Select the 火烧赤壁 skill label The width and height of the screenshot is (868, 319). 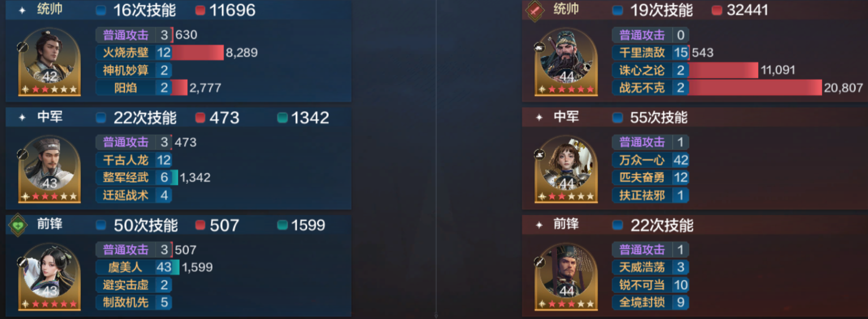[126, 53]
